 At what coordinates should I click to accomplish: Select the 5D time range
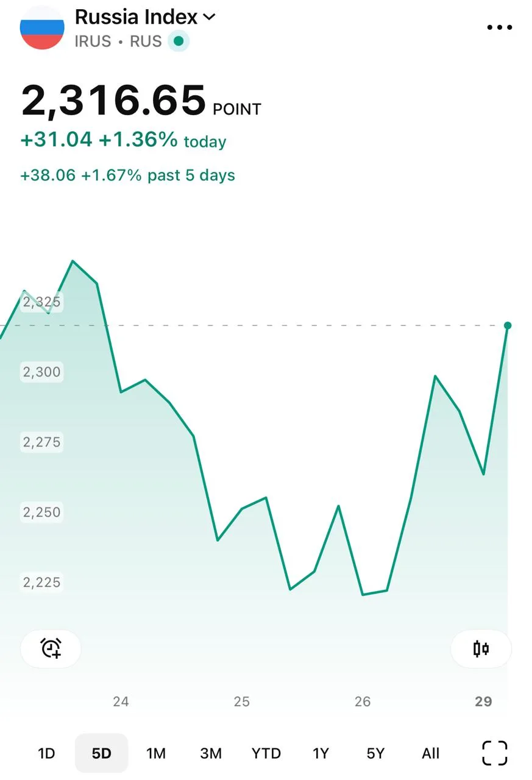[102, 754]
